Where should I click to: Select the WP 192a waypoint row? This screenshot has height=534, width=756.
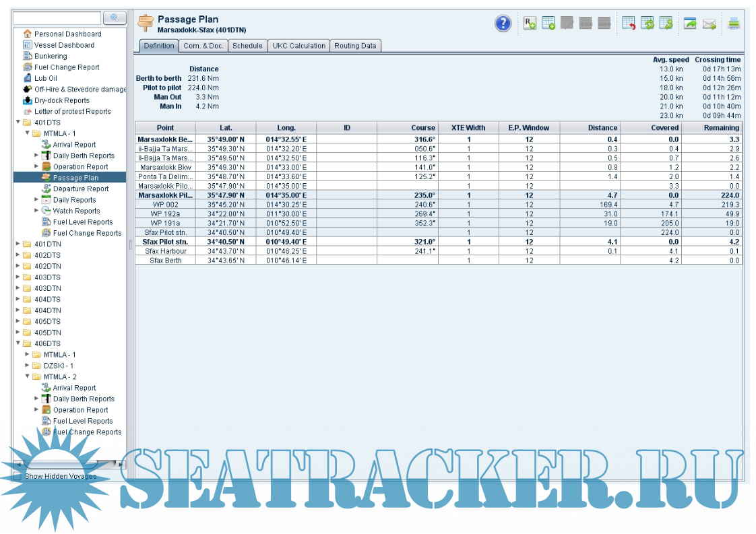[165, 213]
